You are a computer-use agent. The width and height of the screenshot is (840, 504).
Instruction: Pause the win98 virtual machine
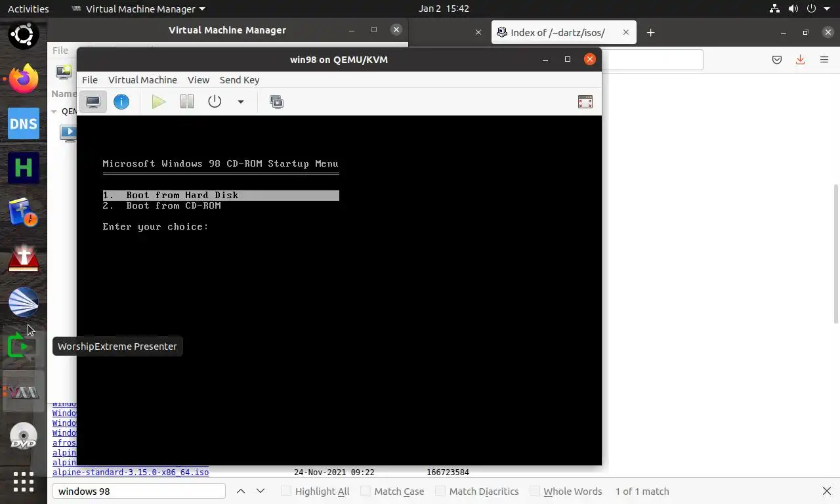coord(187,102)
